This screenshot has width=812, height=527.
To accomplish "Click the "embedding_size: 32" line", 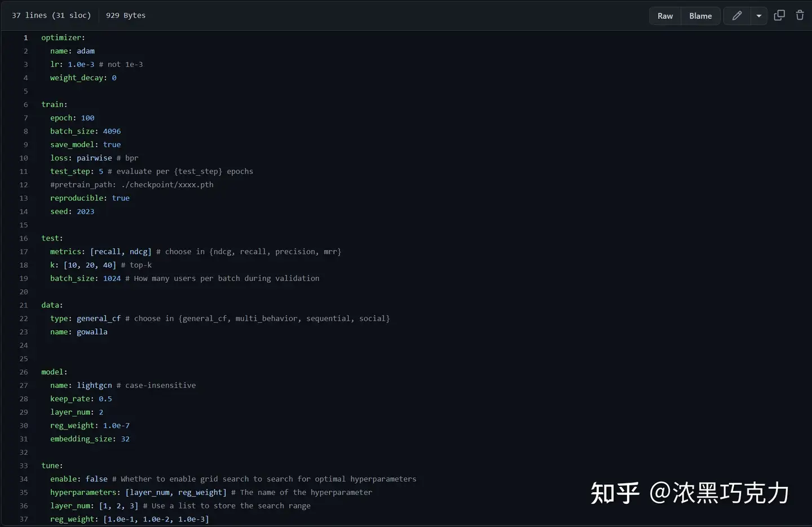I will (90, 439).
